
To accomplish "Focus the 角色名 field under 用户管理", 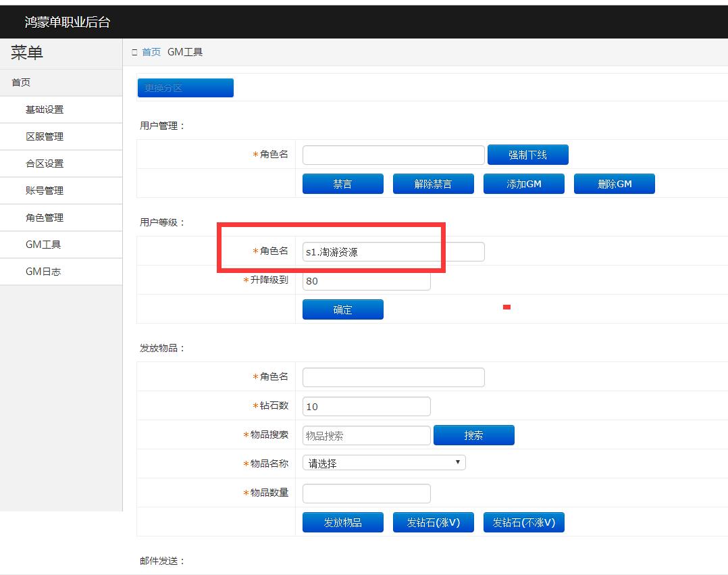I will click(393, 155).
